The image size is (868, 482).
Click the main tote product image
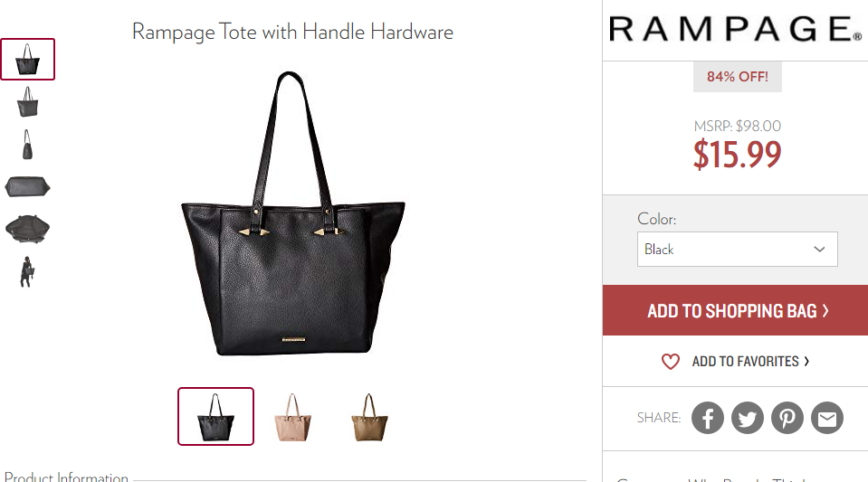(293, 213)
